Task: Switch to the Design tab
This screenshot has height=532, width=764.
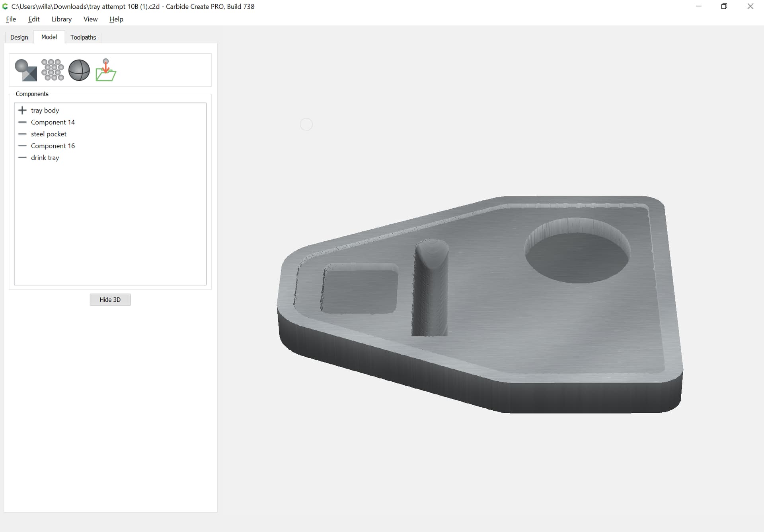Action: tap(19, 37)
